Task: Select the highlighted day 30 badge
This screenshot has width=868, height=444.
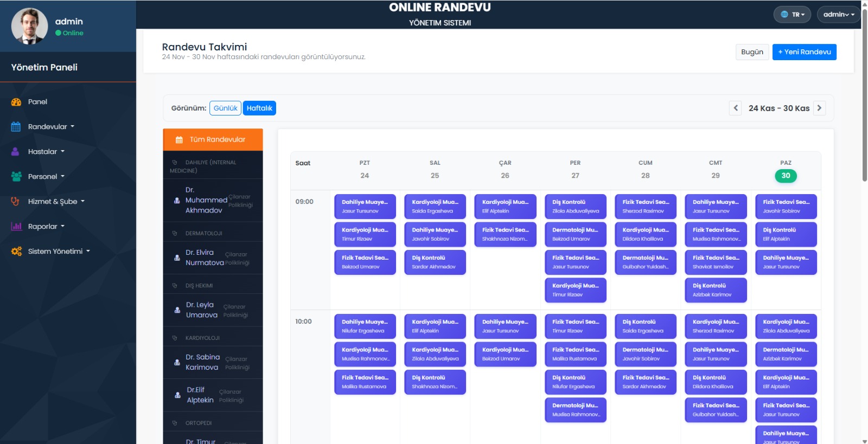Action: click(786, 176)
